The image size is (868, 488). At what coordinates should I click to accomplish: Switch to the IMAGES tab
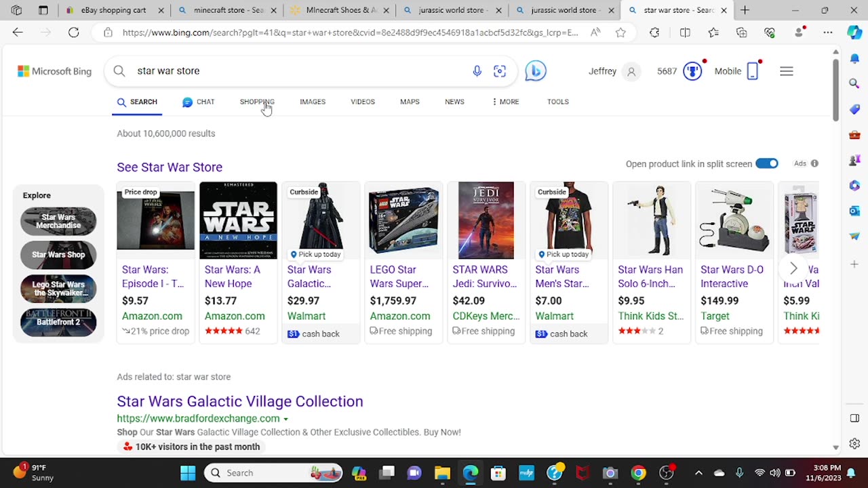click(313, 102)
